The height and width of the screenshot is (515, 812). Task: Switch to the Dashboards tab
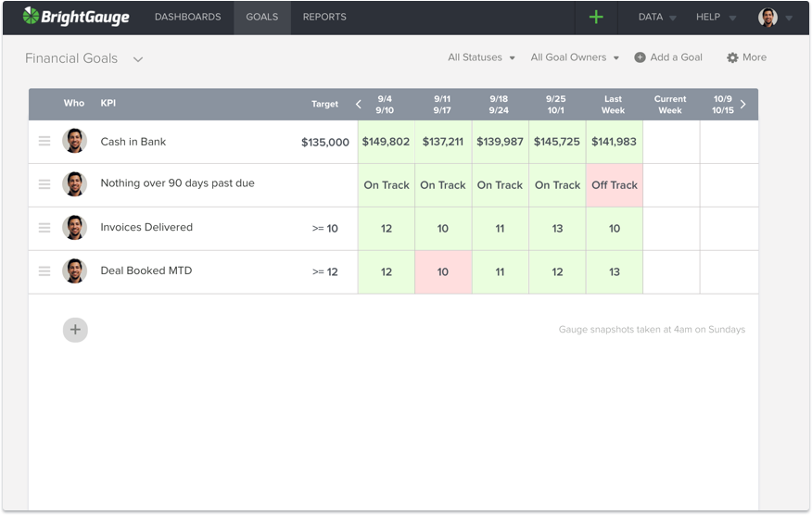click(187, 17)
